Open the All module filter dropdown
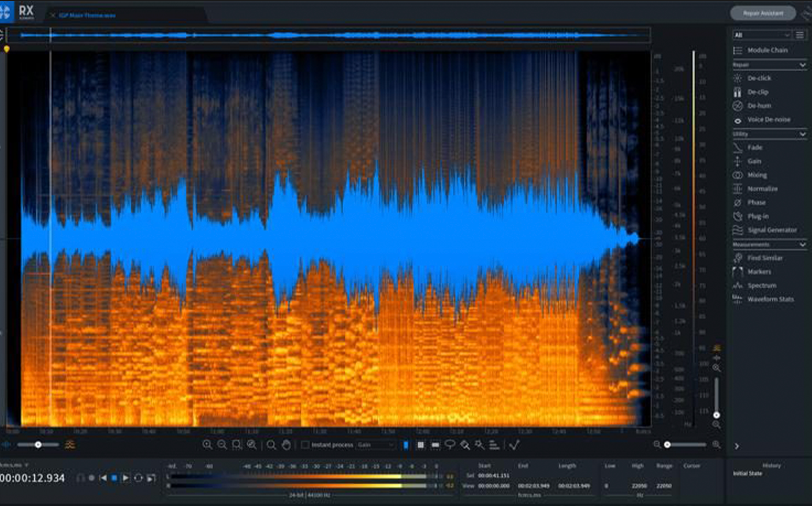 pos(762,35)
